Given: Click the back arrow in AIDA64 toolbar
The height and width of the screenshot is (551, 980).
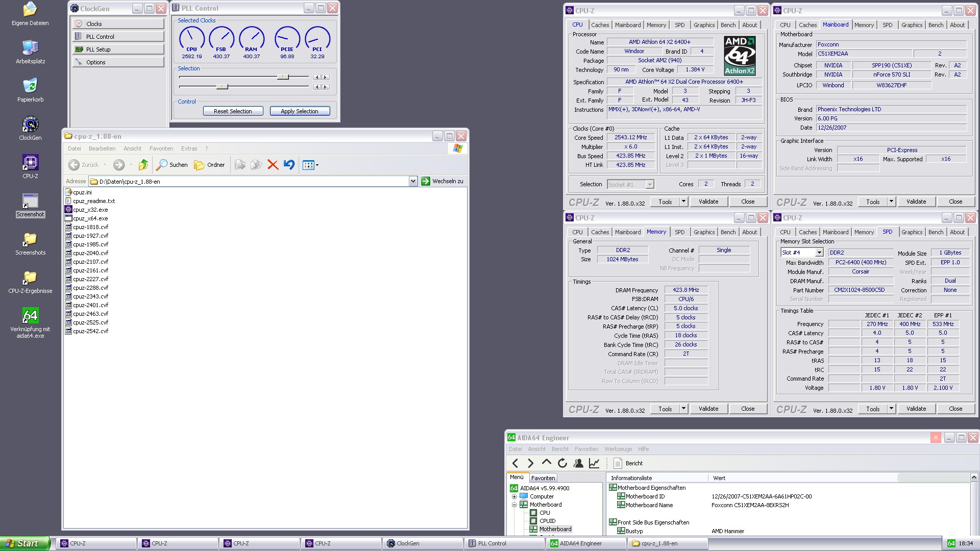Looking at the screenshot, I should 515,463.
